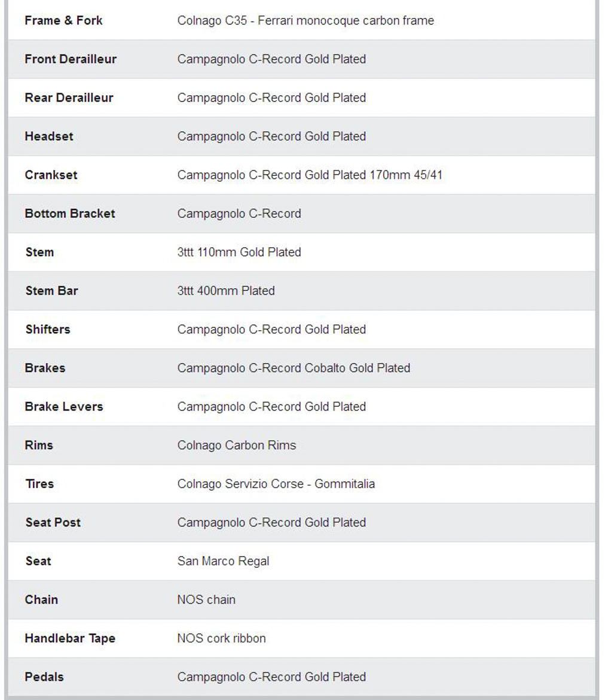This screenshot has height=700, width=605.
Task: Select the Headset row label
Action: pyautogui.click(x=49, y=136)
